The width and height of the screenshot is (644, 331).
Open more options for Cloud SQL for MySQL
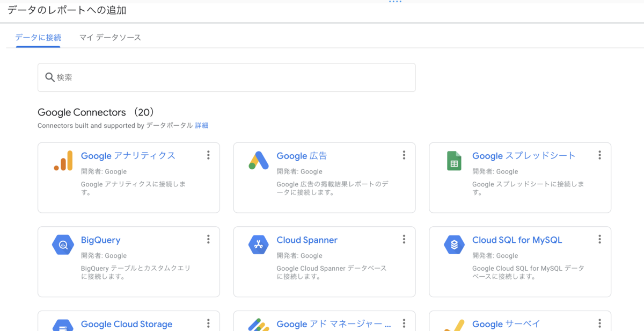coord(599,240)
